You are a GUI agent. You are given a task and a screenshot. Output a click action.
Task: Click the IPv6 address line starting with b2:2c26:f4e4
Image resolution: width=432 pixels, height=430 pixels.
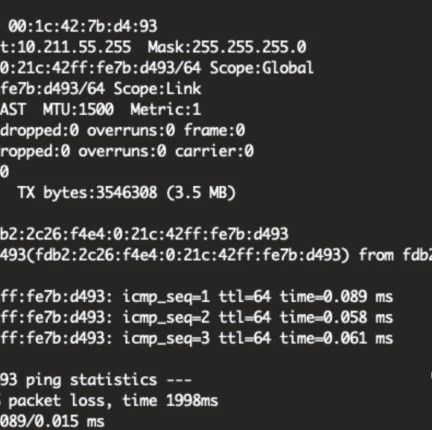144,234
